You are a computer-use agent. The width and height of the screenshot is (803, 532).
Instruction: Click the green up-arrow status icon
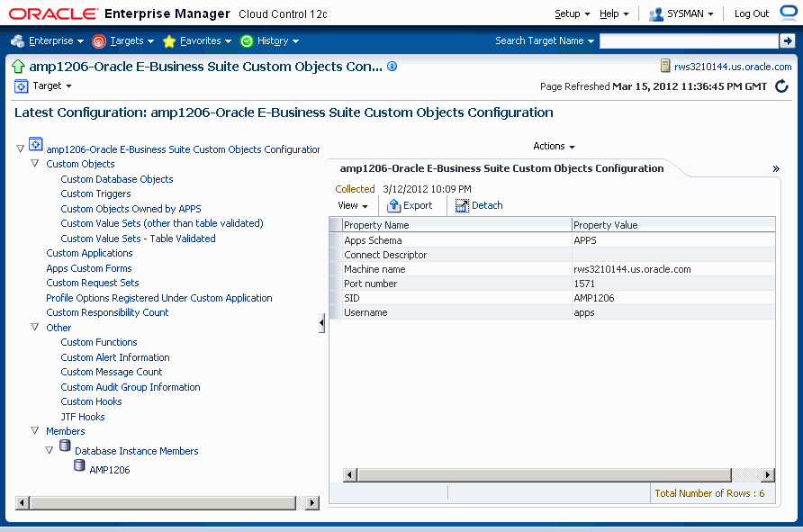18,66
